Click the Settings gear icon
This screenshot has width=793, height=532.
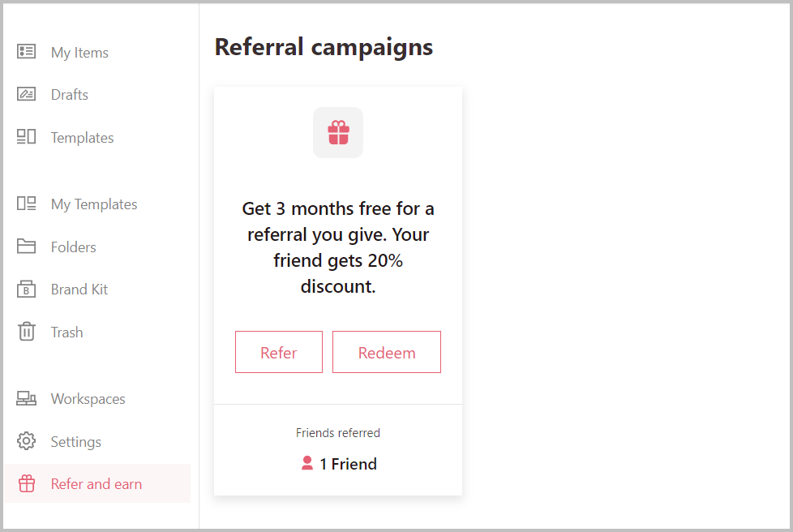click(x=27, y=442)
